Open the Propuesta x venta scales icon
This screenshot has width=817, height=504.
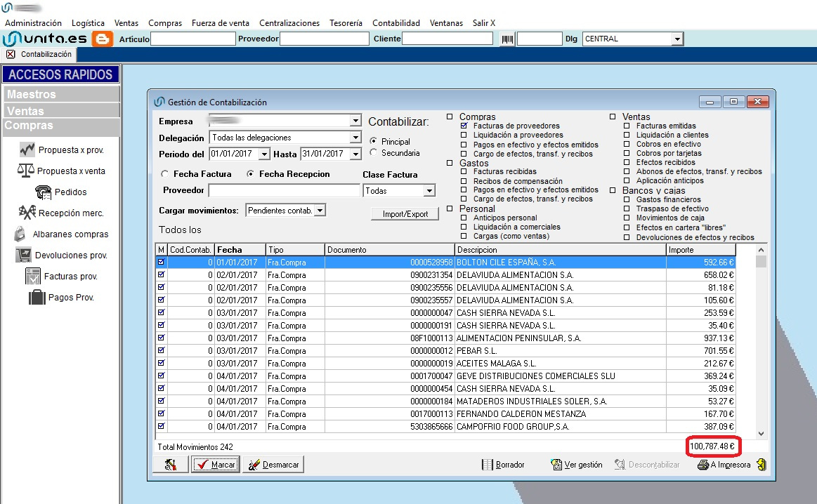[x=25, y=171]
